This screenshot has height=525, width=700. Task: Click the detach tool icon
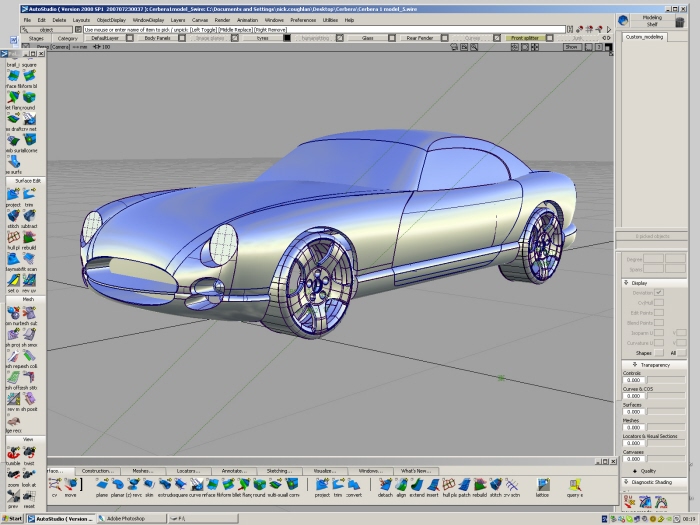[x=385, y=483]
